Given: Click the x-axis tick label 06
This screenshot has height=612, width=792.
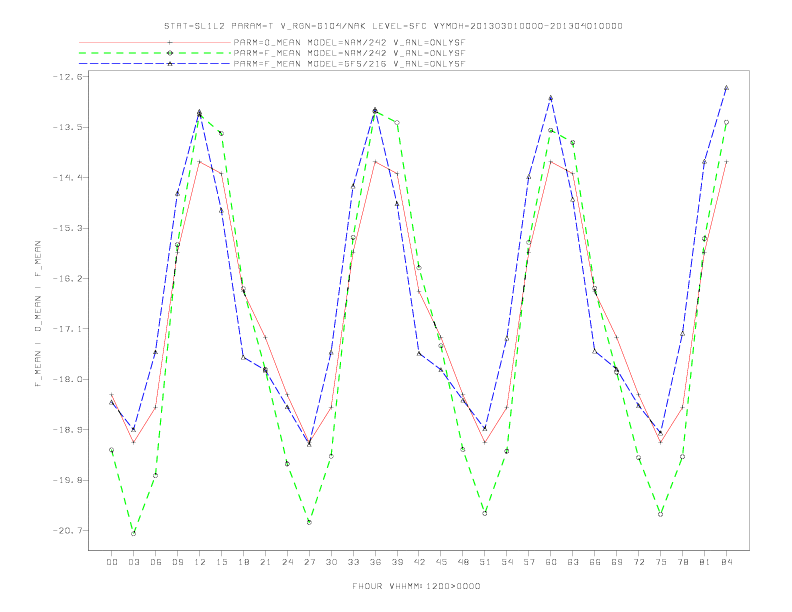Looking at the screenshot, I should pyautogui.click(x=156, y=562).
